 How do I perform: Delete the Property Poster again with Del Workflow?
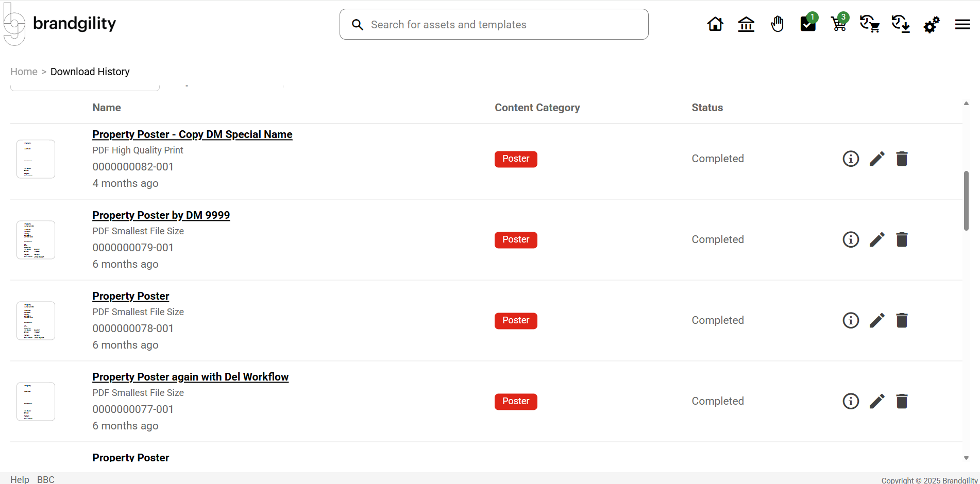[902, 401]
